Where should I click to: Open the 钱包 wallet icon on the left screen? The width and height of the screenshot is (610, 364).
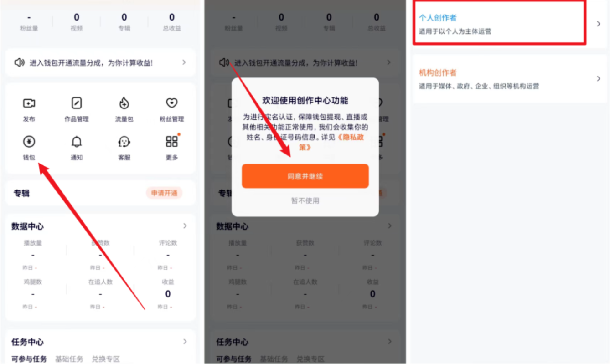29,142
